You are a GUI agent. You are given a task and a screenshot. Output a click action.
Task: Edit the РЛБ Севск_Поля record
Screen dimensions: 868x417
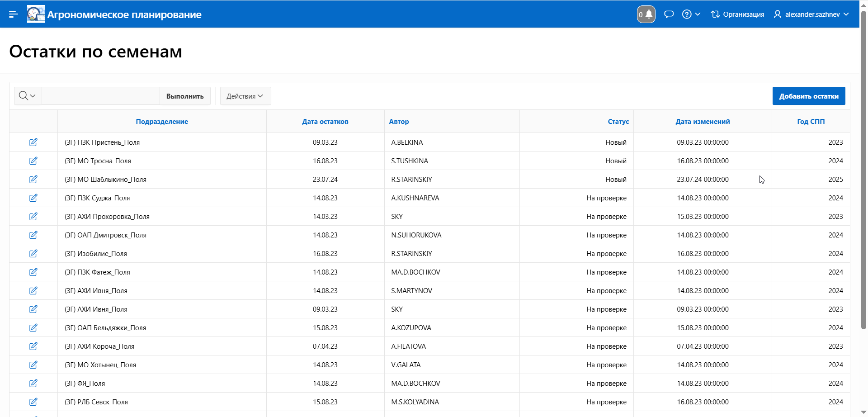point(33,402)
